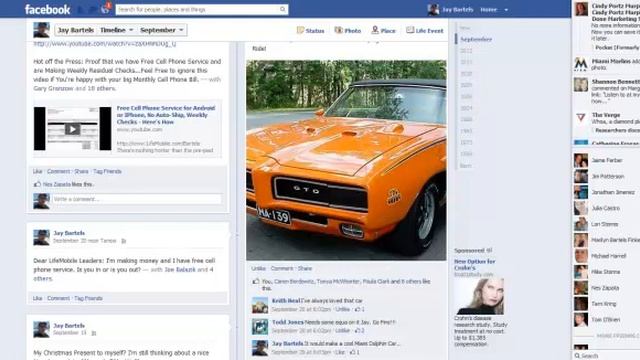Click Unlike on Keith Neal's comment
Image resolution: width=640 pixels, height=360 pixels.
click(x=342, y=309)
